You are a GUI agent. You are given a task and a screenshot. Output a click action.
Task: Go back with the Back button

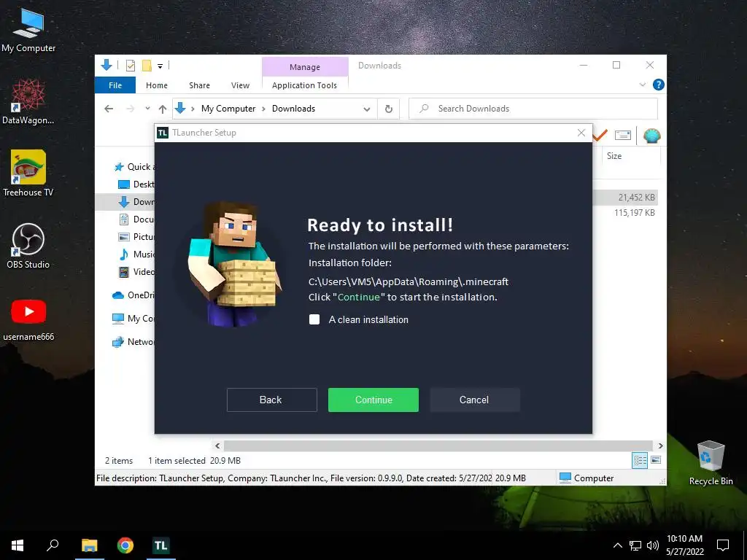[271, 400]
